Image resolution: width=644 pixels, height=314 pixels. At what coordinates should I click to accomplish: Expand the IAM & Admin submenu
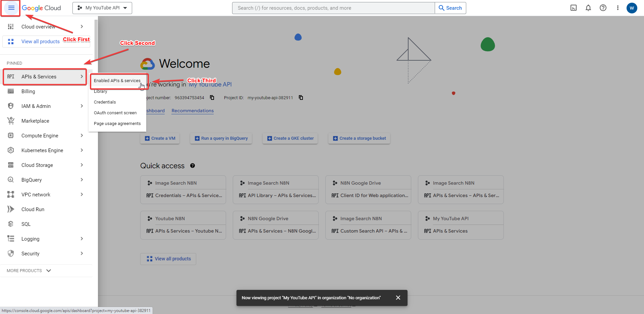(x=82, y=106)
